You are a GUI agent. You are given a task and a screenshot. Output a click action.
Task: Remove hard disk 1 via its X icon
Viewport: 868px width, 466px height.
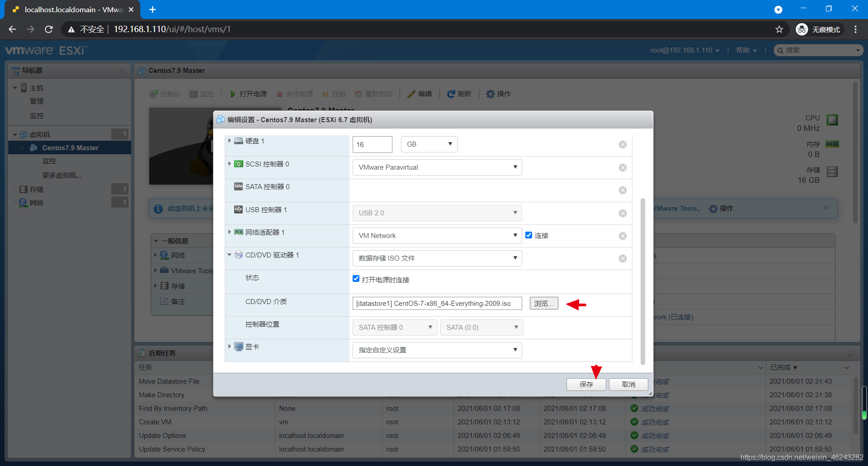tap(623, 144)
